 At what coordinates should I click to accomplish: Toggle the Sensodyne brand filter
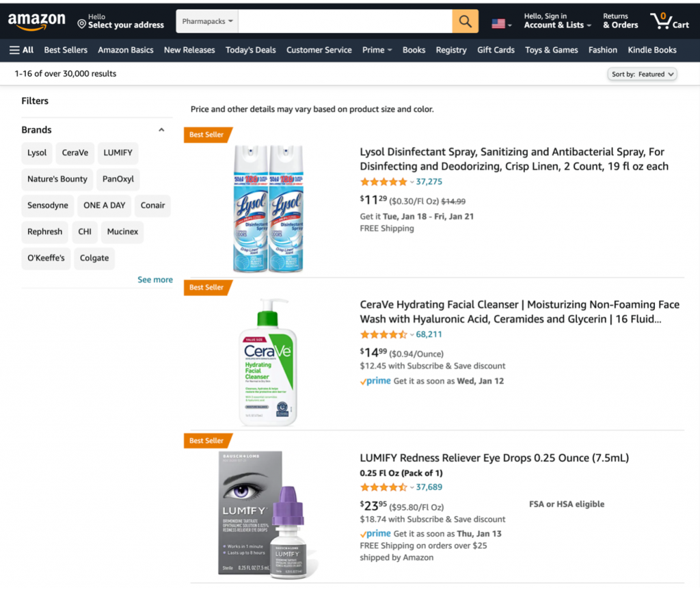(x=48, y=206)
